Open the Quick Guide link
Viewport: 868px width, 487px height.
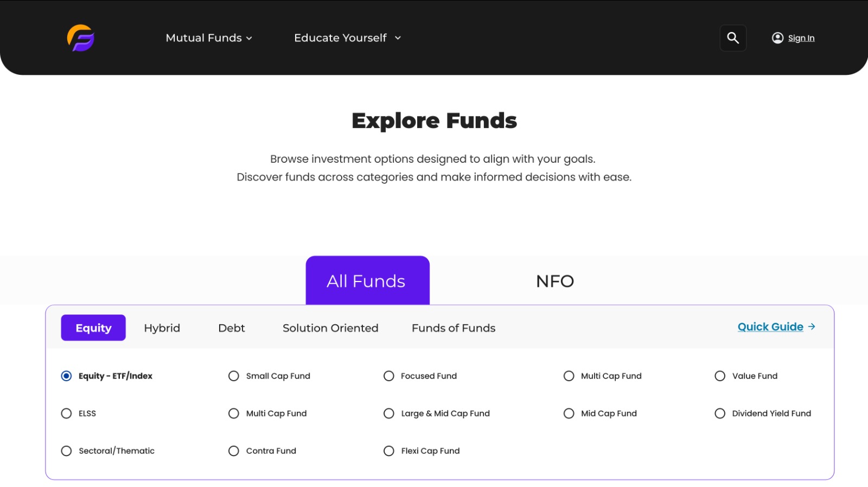(770, 326)
